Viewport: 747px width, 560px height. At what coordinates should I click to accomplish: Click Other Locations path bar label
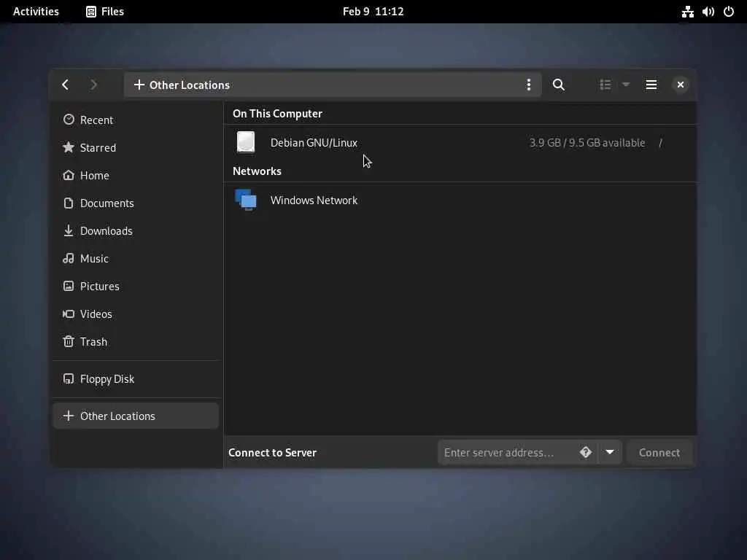[190, 85]
